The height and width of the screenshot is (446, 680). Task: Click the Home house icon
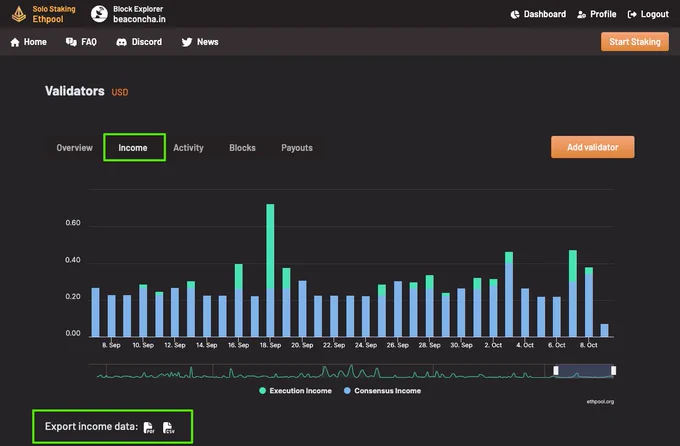point(15,42)
